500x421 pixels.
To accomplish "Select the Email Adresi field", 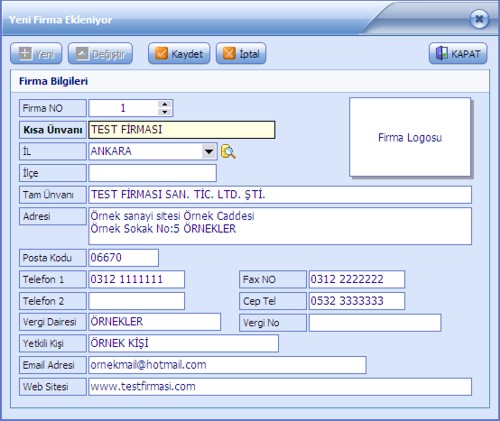I will 227,365.
